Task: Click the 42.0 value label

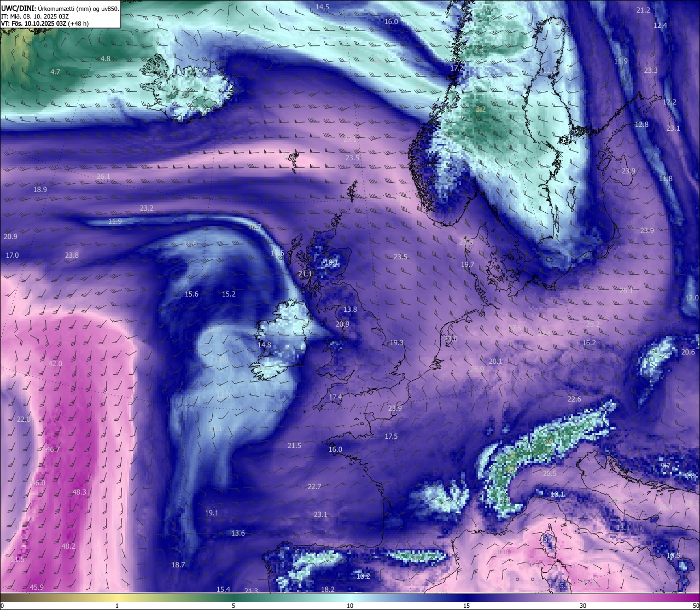Action: pos(55,363)
